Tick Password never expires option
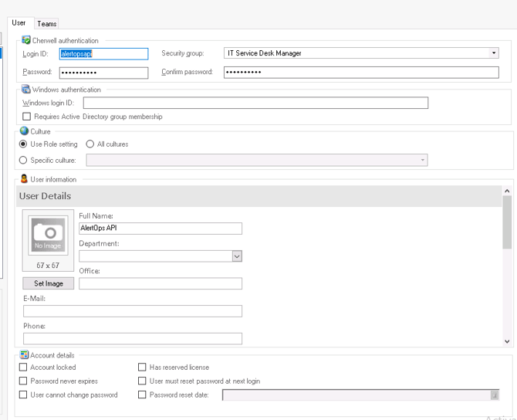Viewport: 517px width, 420px height. [23, 381]
